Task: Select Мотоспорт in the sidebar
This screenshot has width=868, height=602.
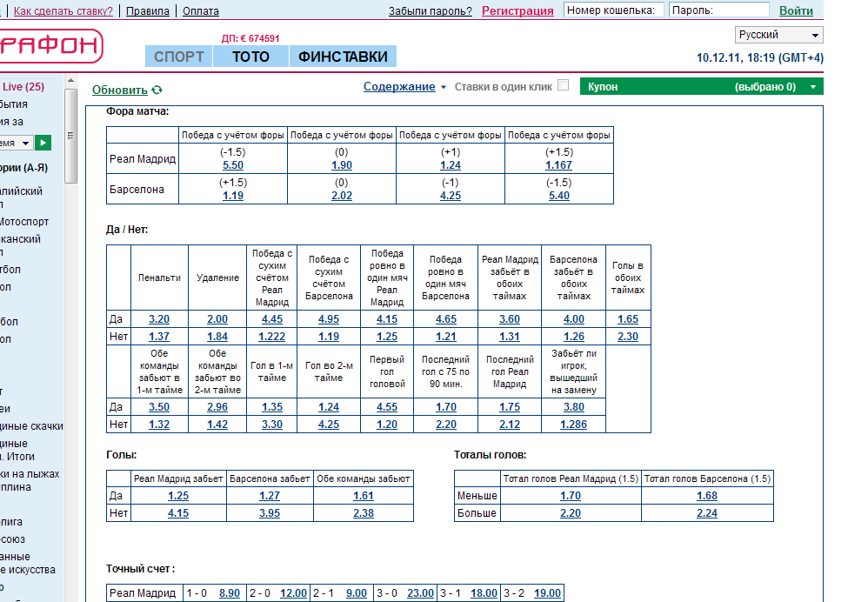Action: (x=24, y=222)
